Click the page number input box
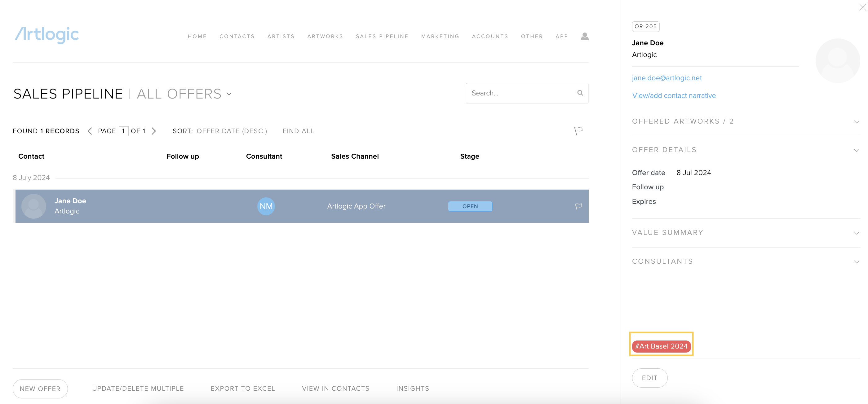Viewport: 868px width, 404px height. 123,131
